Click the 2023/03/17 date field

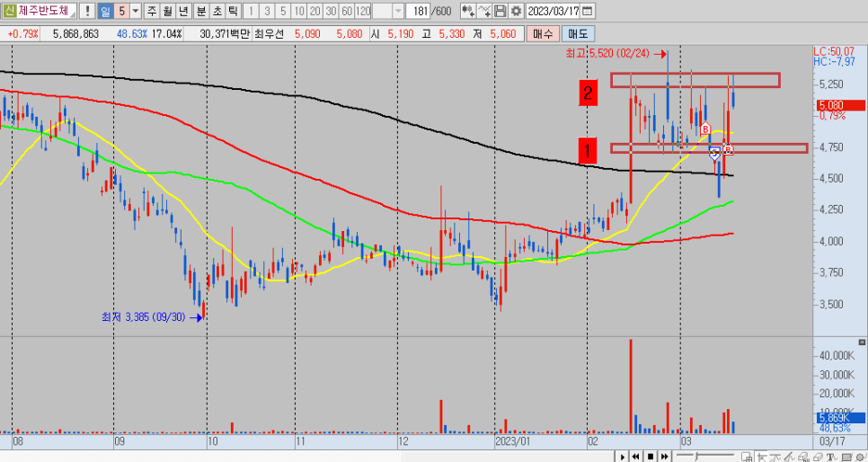click(553, 11)
